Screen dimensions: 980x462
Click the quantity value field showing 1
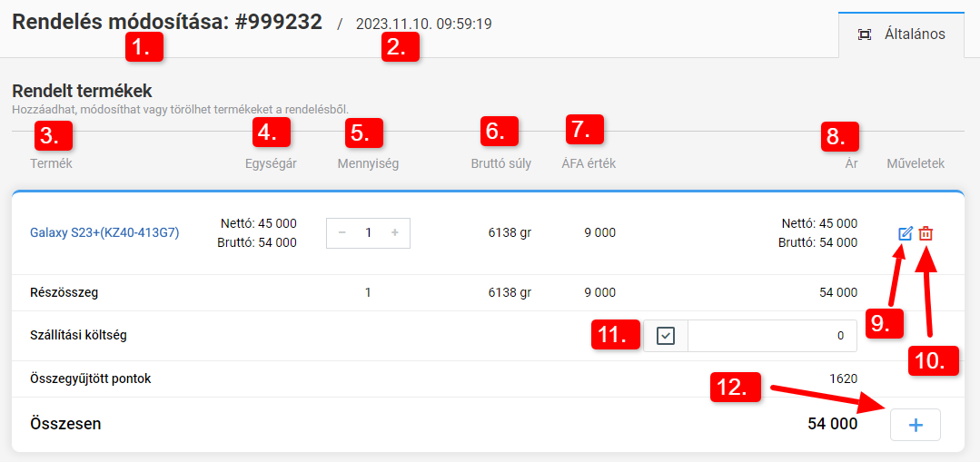pyautogui.click(x=368, y=233)
